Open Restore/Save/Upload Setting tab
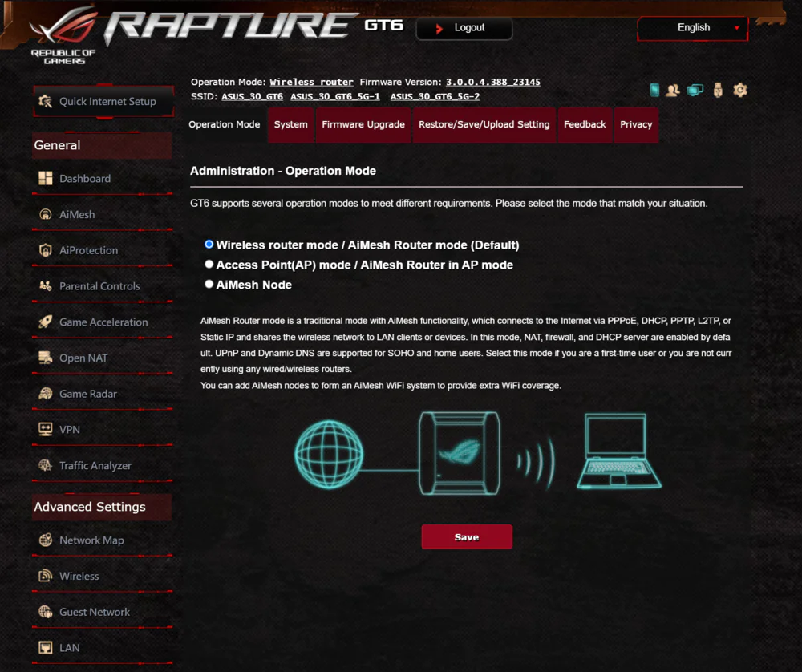Viewport: 802px width, 672px height. pyautogui.click(x=484, y=124)
